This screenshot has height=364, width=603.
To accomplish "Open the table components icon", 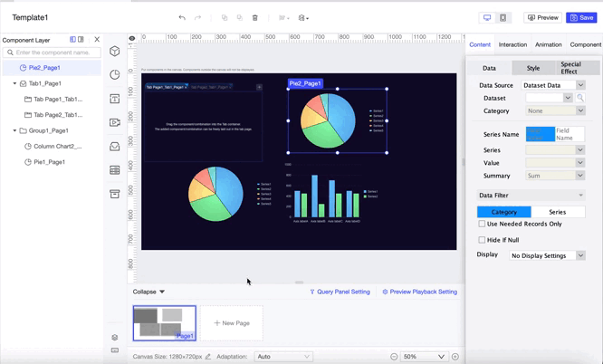I will 115,170.
